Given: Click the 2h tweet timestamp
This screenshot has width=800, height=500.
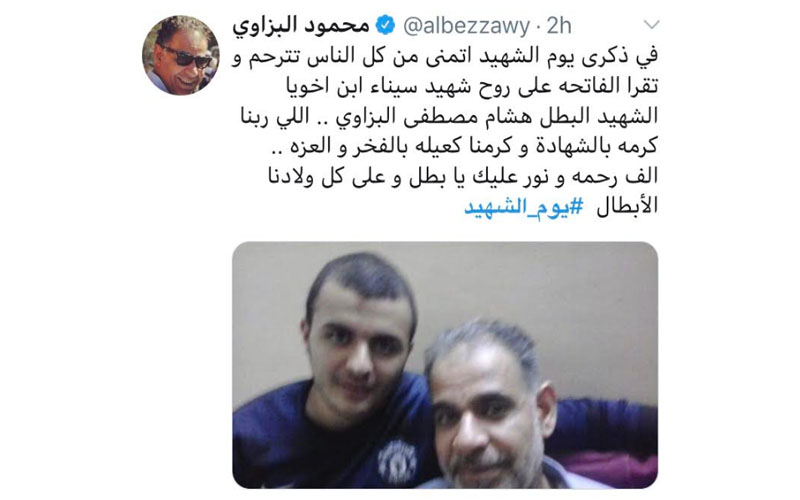Looking at the screenshot, I should coord(559,26).
